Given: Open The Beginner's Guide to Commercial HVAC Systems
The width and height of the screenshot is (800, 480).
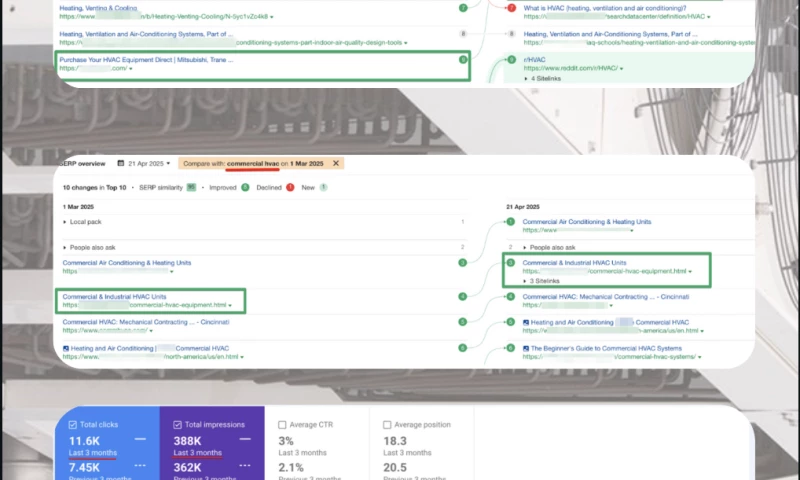Looking at the screenshot, I should (x=606, y=348).
